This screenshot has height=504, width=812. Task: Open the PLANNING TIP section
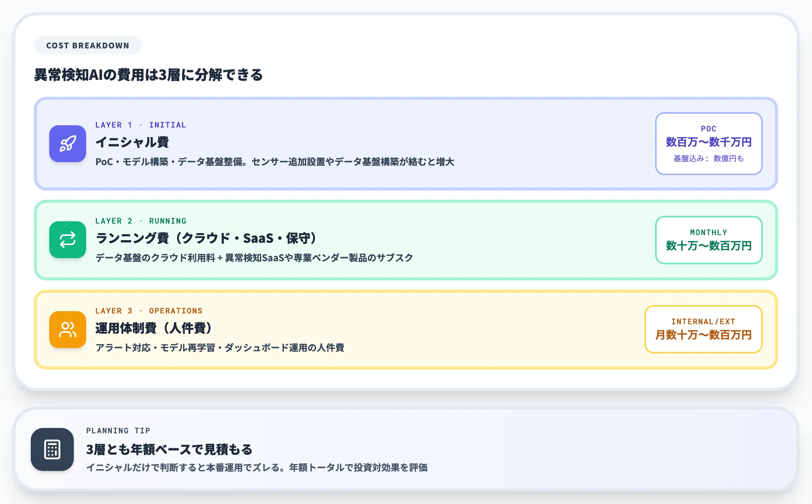(118, 431)
